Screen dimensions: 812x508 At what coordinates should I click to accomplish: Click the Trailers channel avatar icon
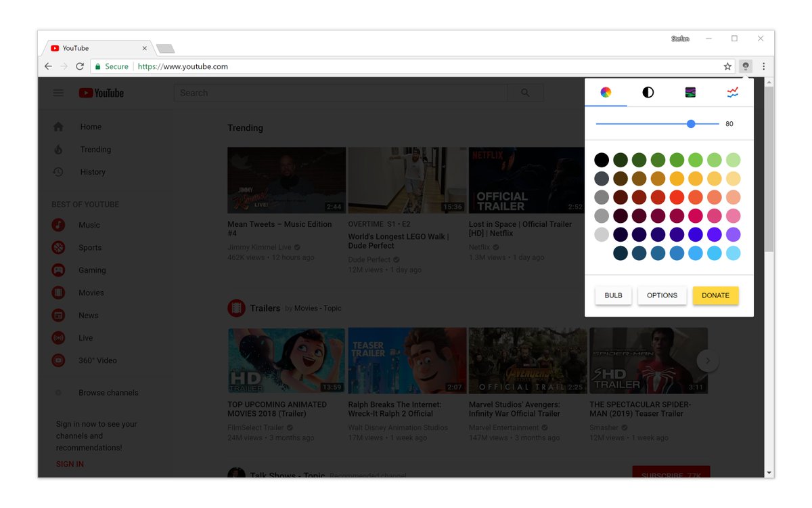pos(236,308)
